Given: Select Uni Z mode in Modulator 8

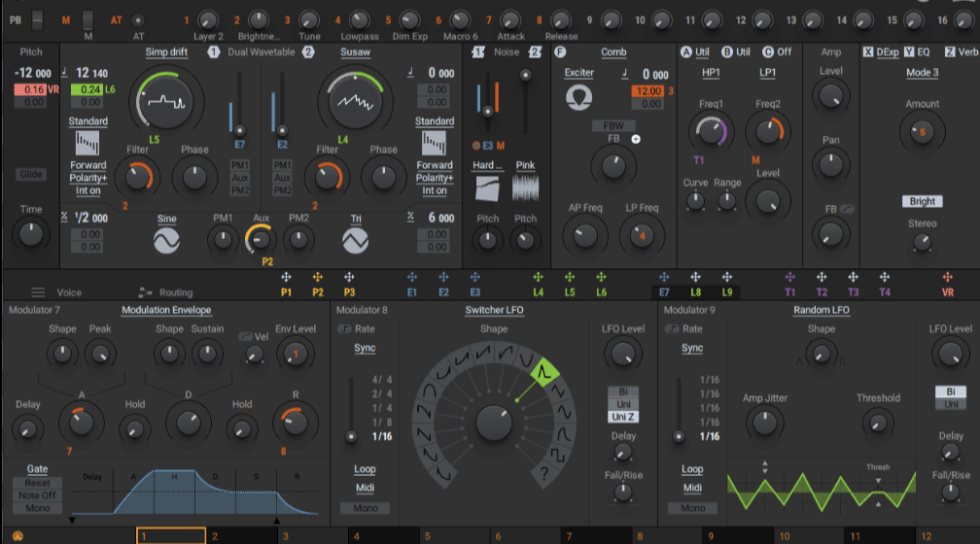Looking at the screenshot, I should [x=623, y=417].
